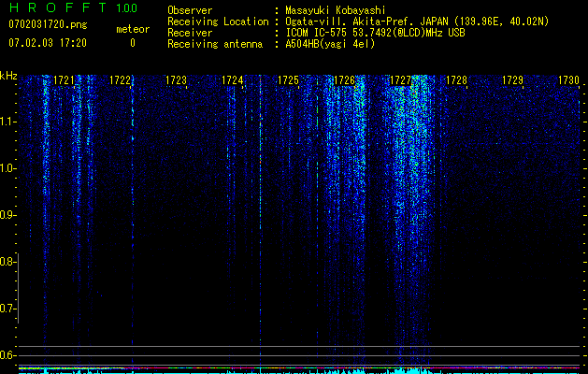Click observer name Masayuki Kobayashi
The height and width of the screenshot is (374, 588).
pyautogui.click(x=336, y=10)
